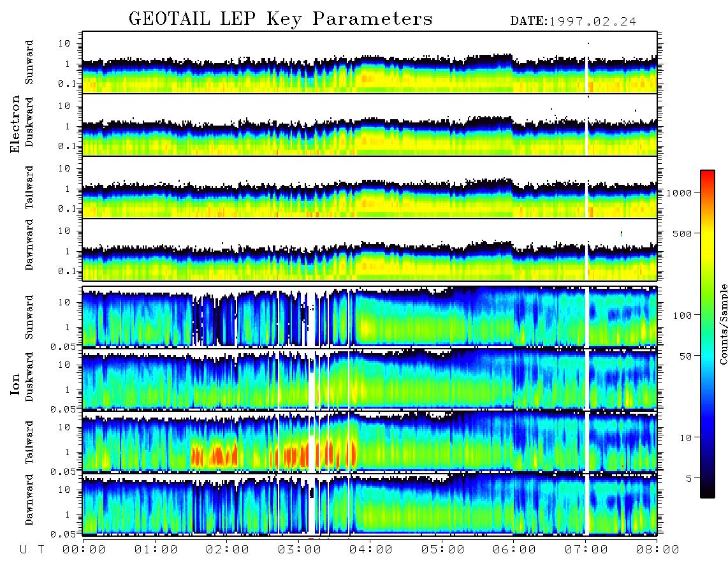Click the "1000" colorbar tick label

(679, 193)
